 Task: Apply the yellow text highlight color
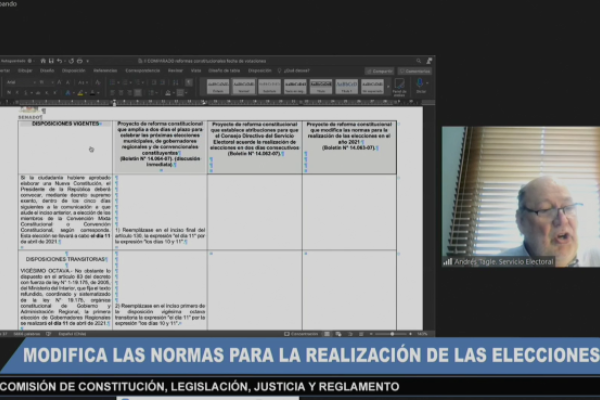pyautogui.click(x=81, y=93)
